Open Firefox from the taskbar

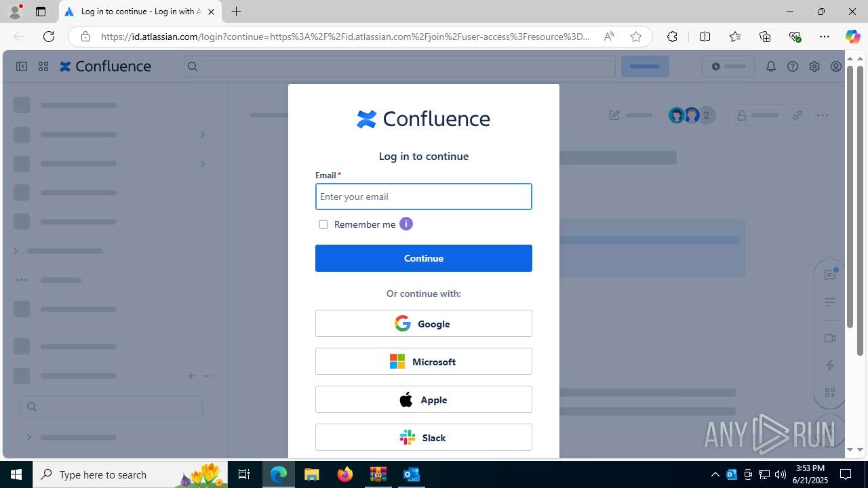point(345,474)
